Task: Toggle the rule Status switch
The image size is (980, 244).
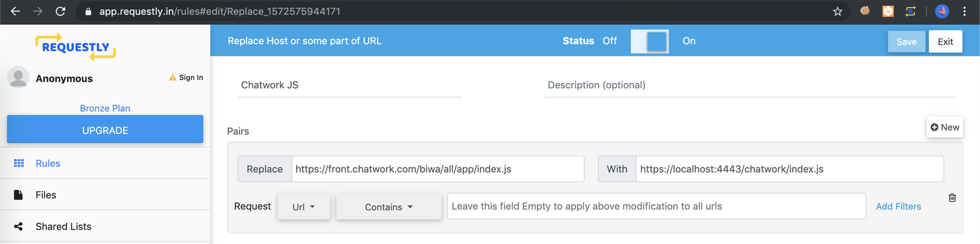Action: (649, 42)
